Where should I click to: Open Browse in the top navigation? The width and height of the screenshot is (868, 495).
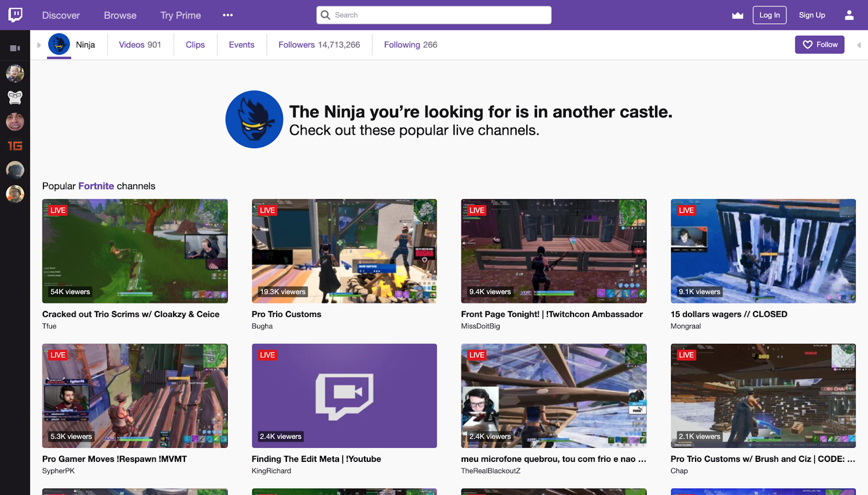pos(120,15)
